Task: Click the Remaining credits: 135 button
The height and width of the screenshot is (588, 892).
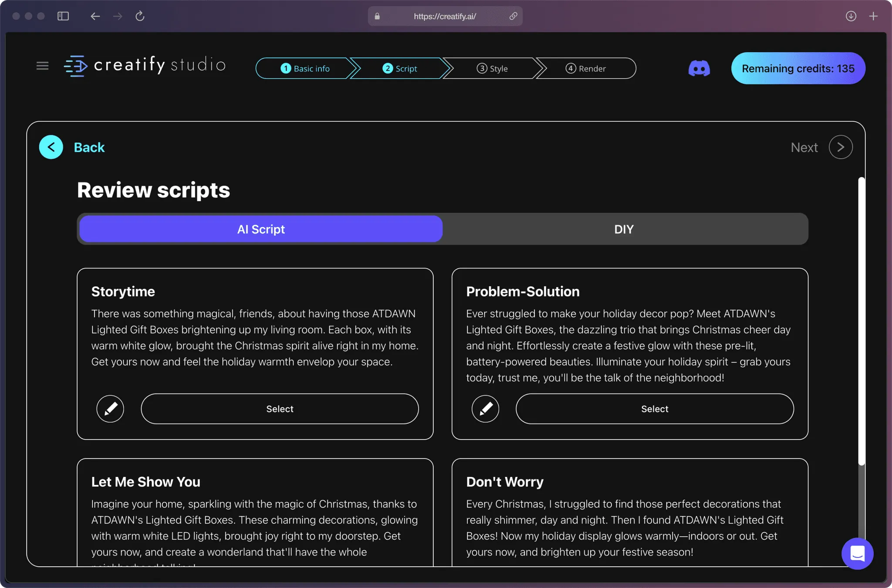Action: [798, 68]
